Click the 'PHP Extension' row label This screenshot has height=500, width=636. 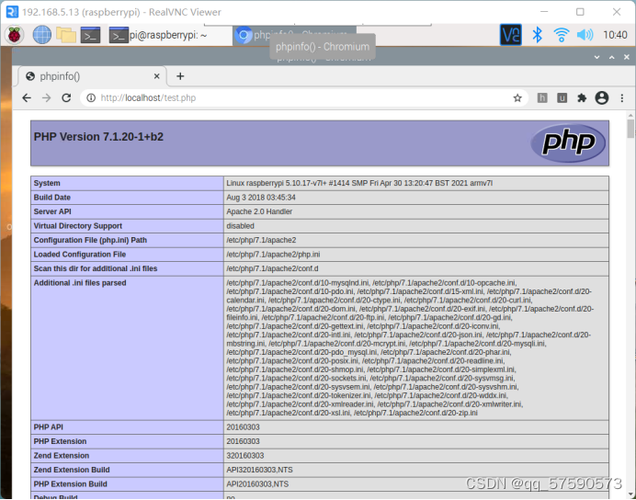point(60,441)
